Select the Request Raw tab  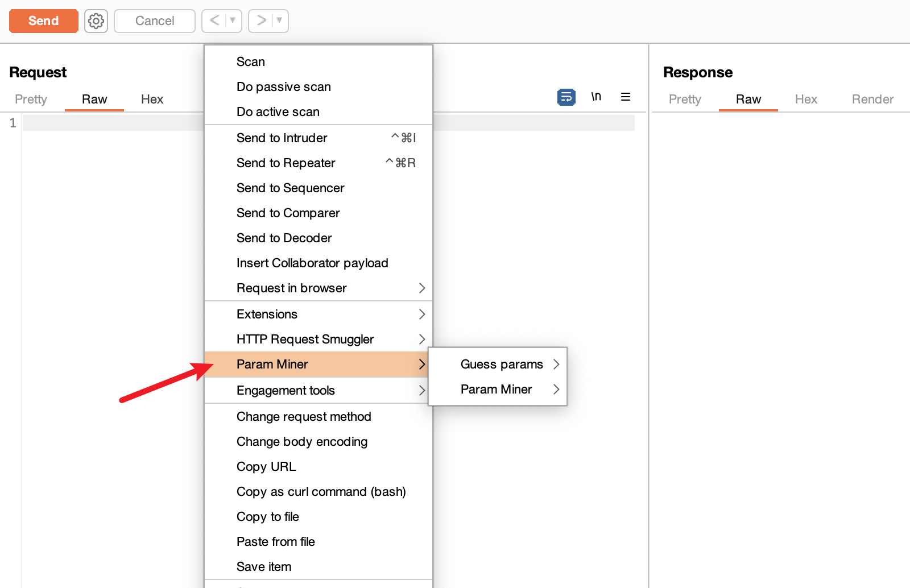click(94, 99)
